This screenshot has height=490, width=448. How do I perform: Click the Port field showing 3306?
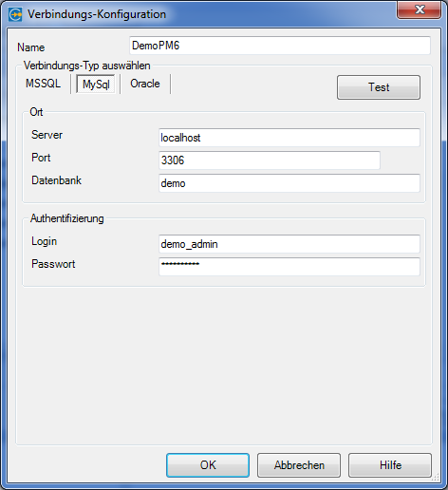[270, 160]
